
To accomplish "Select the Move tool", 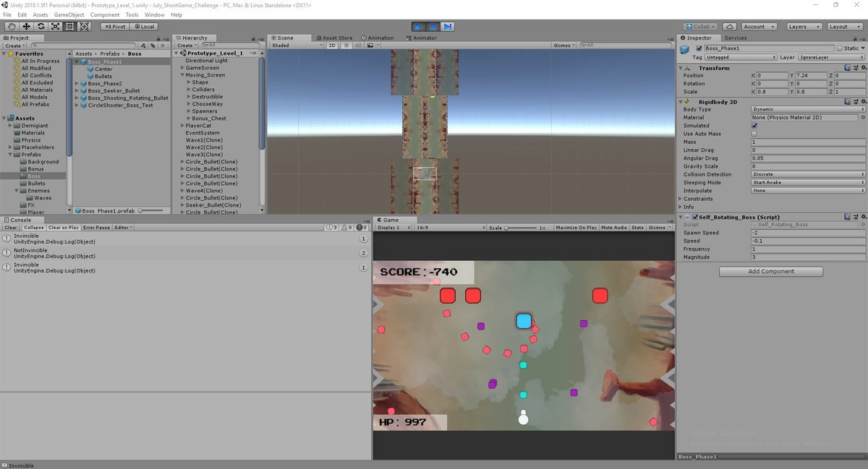I will point(26,27).
